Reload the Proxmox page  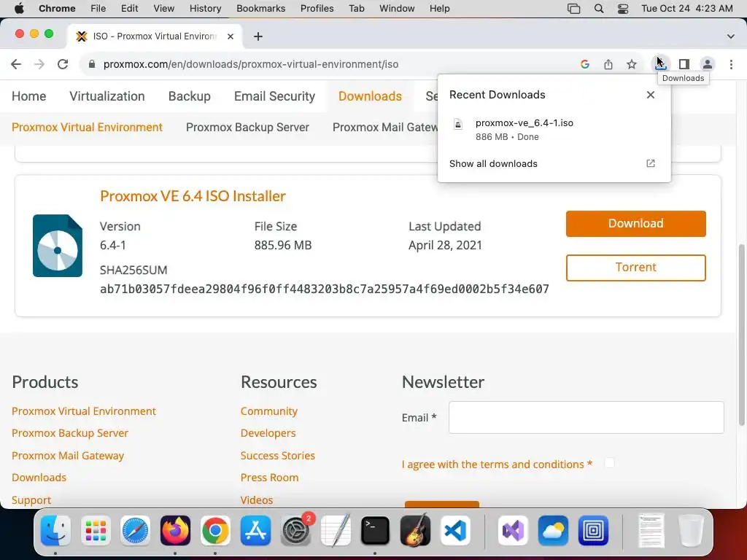63,64
